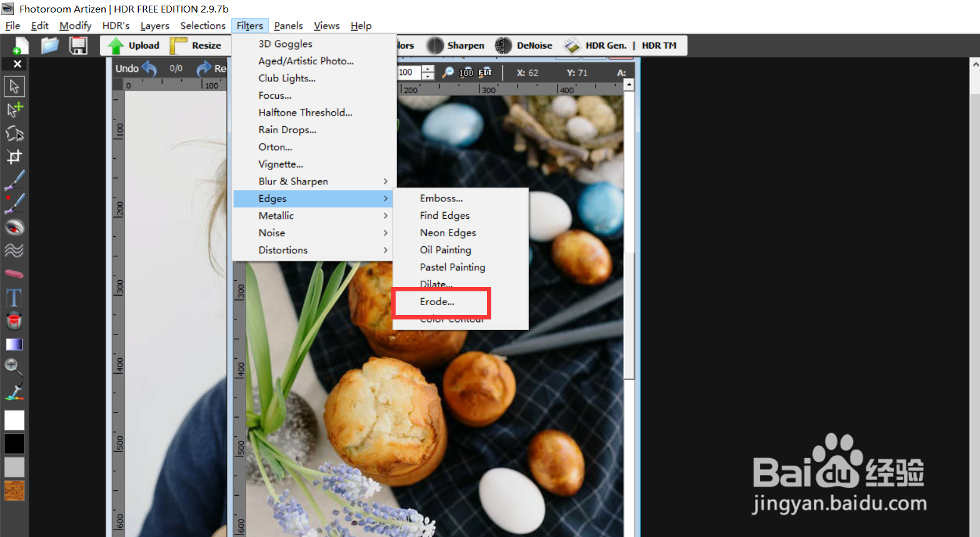
Task: Expand the Distortions submenu
Action: [314, 250]
